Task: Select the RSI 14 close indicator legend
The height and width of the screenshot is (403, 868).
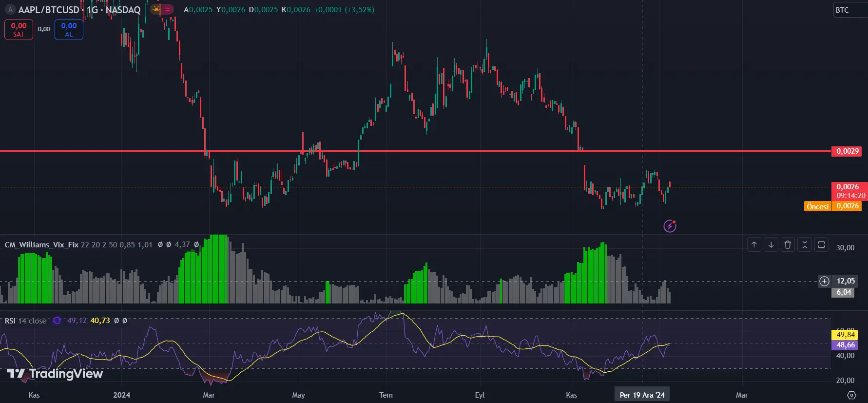Action: click(25, 321)
